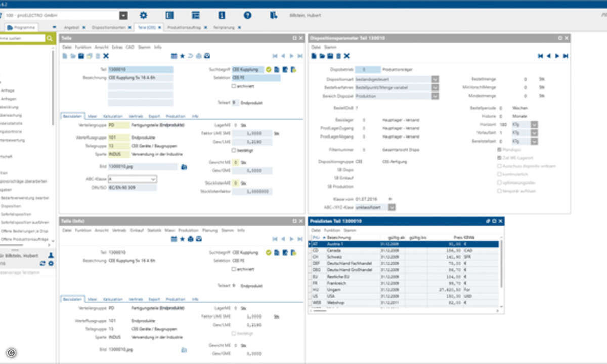Click the folder icon beside Bild 1300010.jpg in Teile
Viewport: 607px width, 364px height.
[x=184, y=166]
